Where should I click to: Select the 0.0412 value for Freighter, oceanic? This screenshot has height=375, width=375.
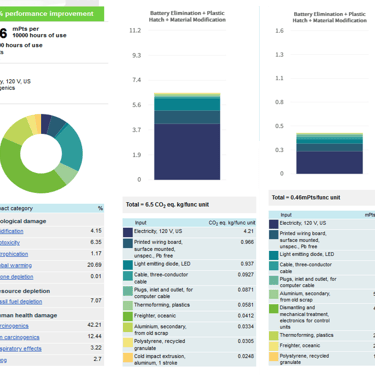246,315
